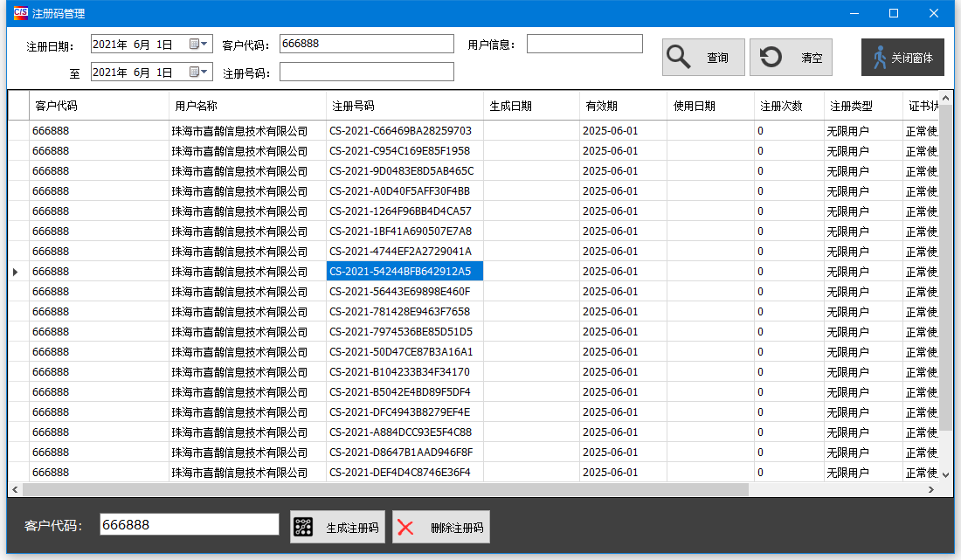Image resolution: width=961 pixels, height=560 pixels.
Task: Click the 注册号码 search input field
Action: pos(366,72)
